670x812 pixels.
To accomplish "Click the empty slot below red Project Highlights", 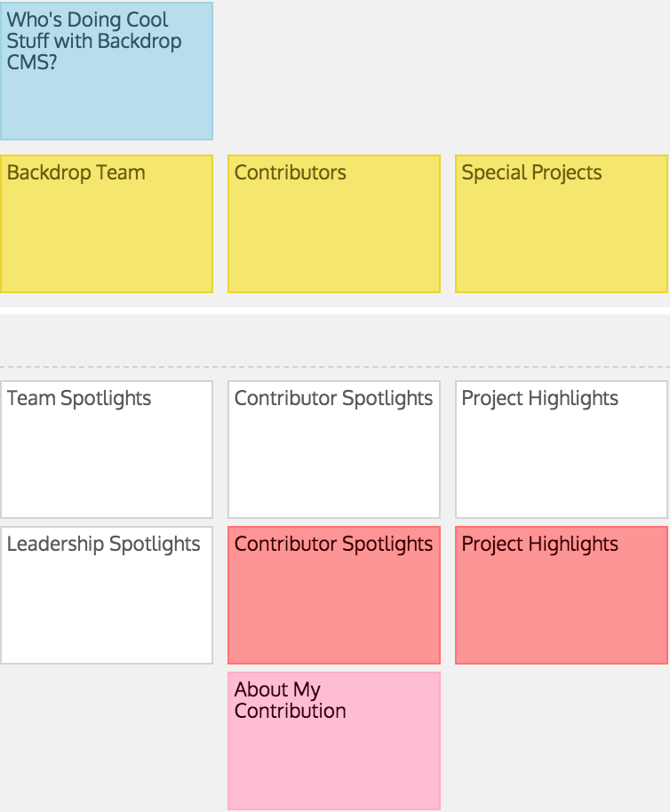I will click(x=562, y=741).
